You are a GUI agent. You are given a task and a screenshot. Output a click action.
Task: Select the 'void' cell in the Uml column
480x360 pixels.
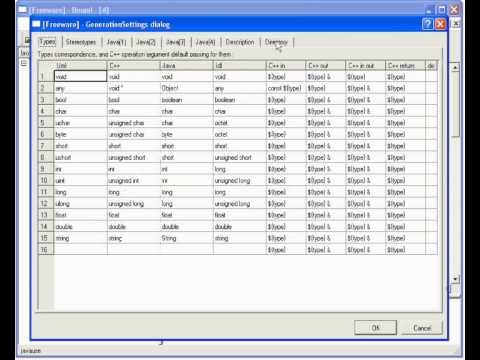pos(80,76)
